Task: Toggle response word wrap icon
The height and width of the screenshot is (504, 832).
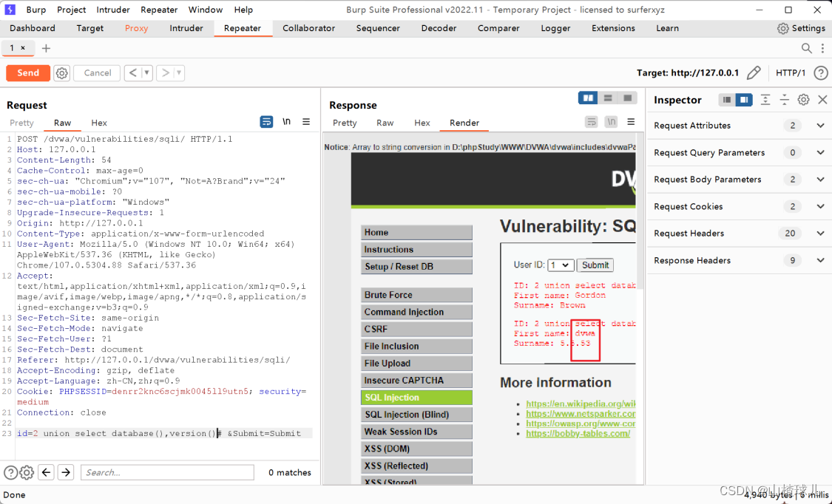Action: point(591,122)
